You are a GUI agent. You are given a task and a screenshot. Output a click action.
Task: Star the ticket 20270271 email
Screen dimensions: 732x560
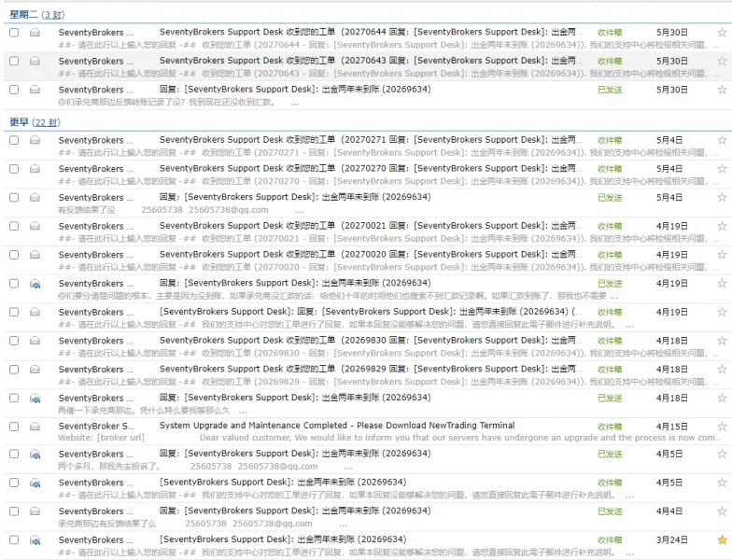tap(722, 140)
